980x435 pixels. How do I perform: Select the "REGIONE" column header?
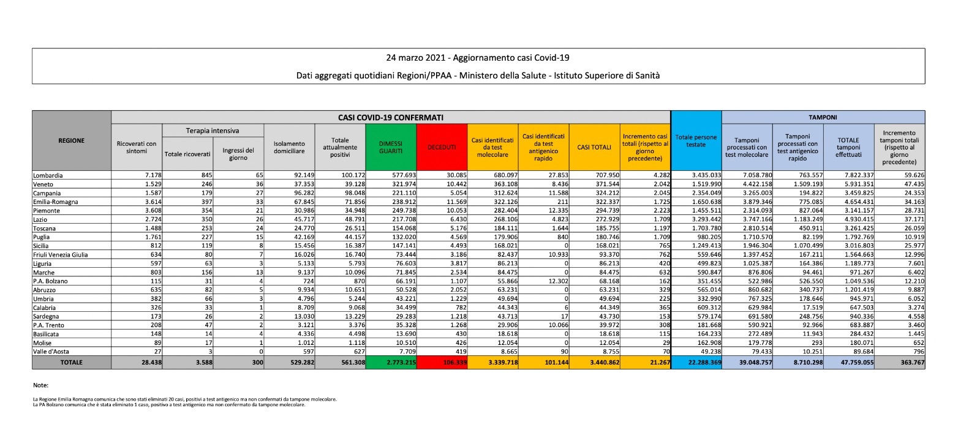(72, 140)
